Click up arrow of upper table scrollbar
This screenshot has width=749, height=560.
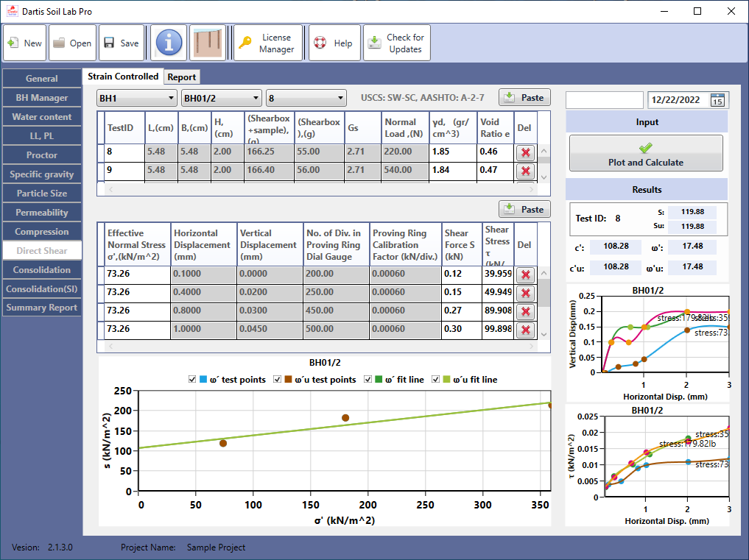544,151
